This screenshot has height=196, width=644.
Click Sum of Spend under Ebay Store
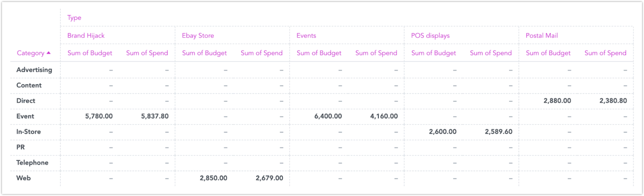262,53
